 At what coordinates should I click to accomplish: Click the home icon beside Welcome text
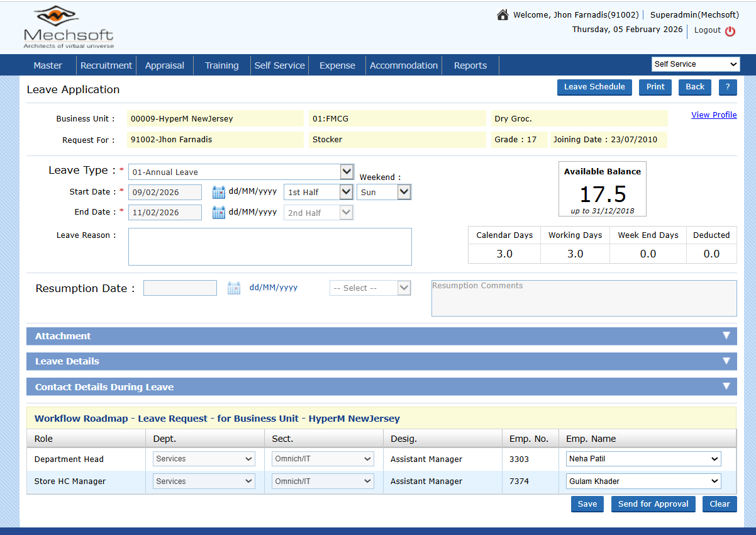[503, 14]
